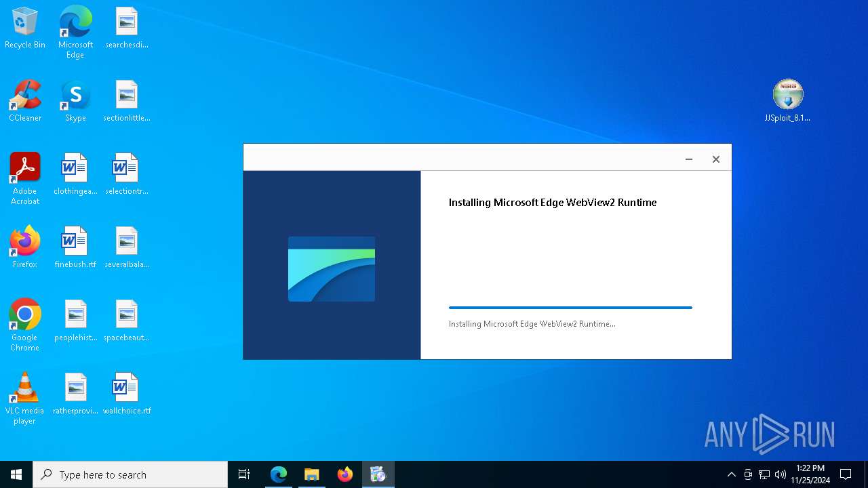Select the ratherprovi... image file

coord(75,394)
